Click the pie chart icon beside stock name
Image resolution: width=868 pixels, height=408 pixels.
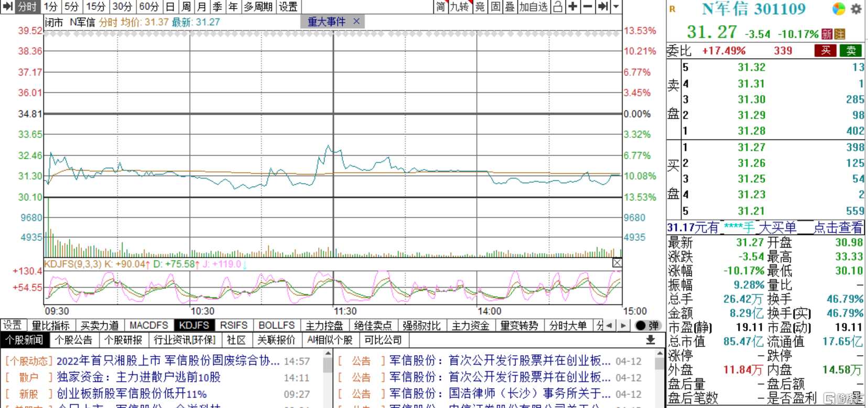click(839, 9)
